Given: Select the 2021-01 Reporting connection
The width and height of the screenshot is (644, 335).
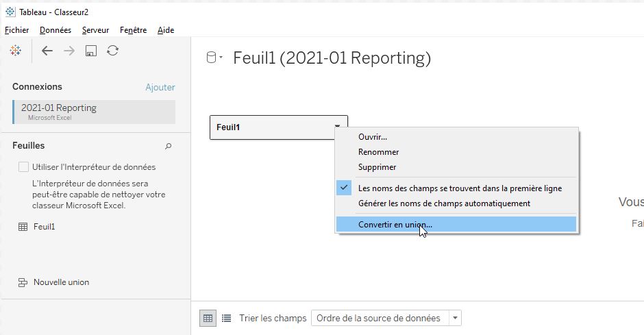Looking at the screenshot, I should [x=94, y=112].
